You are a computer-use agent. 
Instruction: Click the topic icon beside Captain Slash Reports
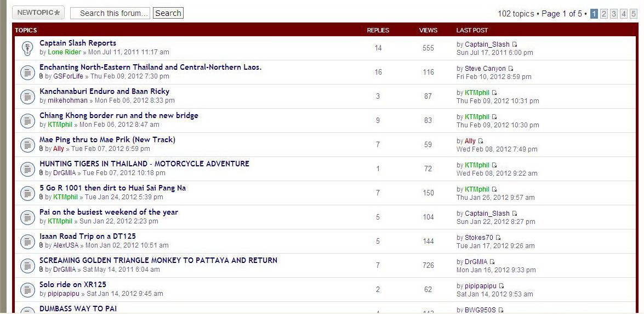[27, 48]
